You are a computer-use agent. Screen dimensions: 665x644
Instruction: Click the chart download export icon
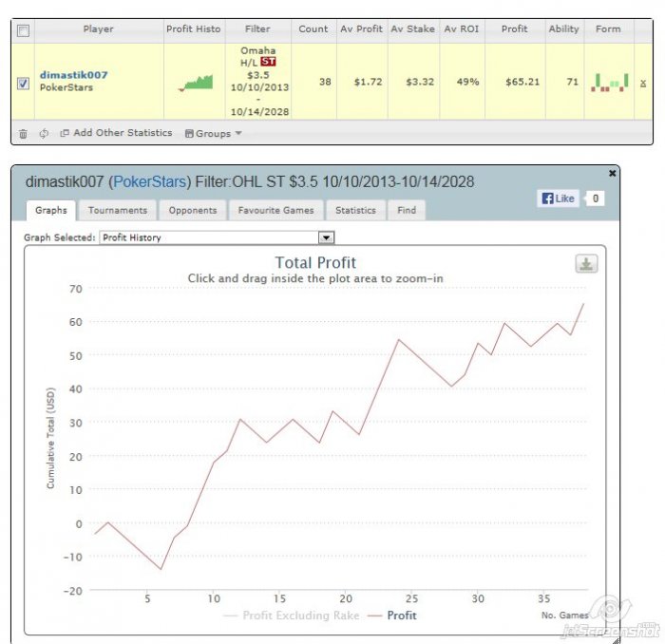coord(586,264)
